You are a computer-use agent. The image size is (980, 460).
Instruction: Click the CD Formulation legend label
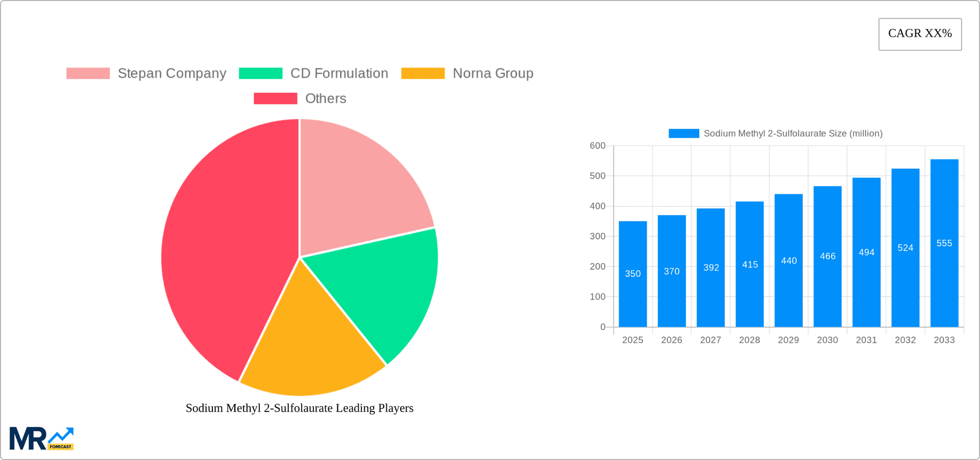coord(339,73)
